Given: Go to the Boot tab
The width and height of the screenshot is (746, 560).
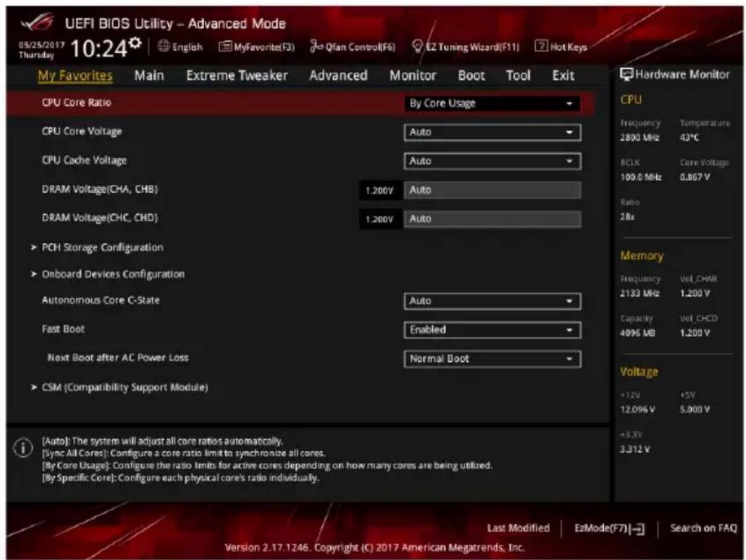Looking at the screenshot, I should (471, 75).
